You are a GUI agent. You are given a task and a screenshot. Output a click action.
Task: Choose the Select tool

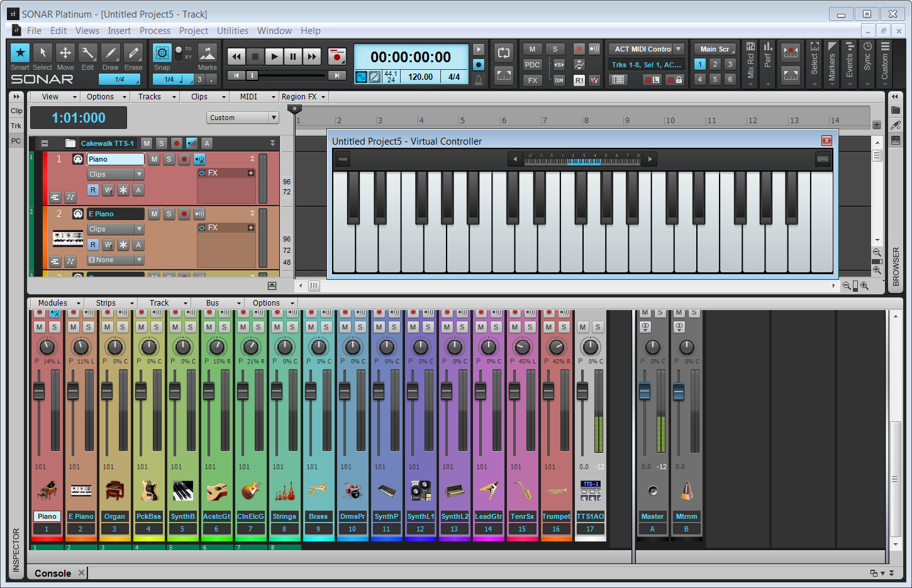[43, 53]
